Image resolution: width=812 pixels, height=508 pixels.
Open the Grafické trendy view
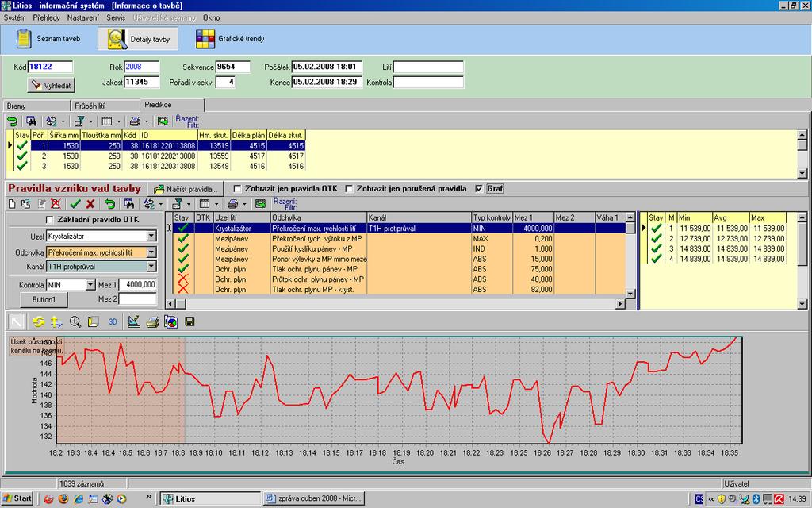click(230, 39)
